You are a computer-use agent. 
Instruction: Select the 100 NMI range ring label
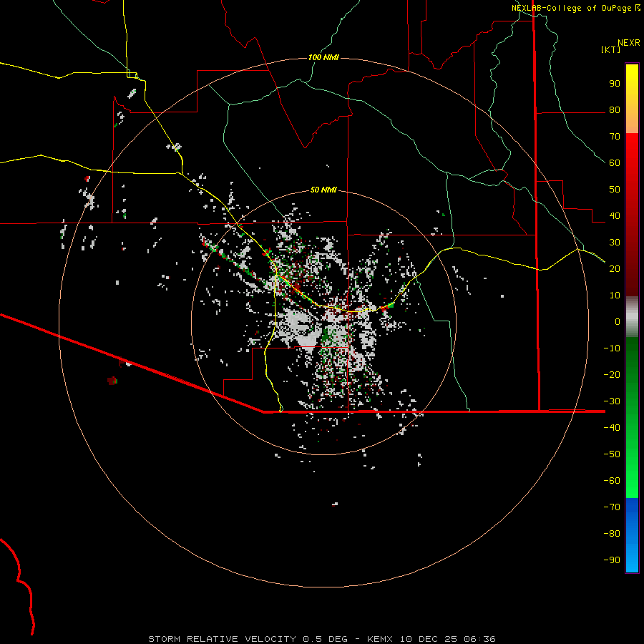click(x=323, y=57)
